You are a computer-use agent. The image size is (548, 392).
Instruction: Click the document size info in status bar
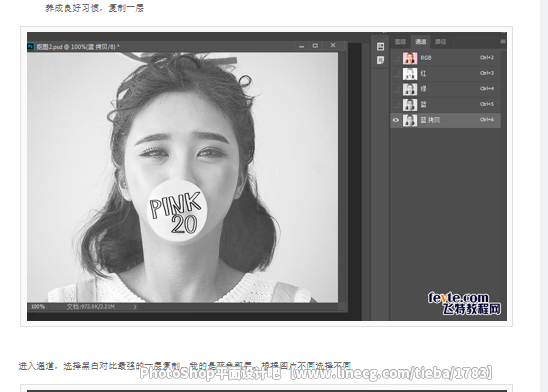click(x=91, y=307)
